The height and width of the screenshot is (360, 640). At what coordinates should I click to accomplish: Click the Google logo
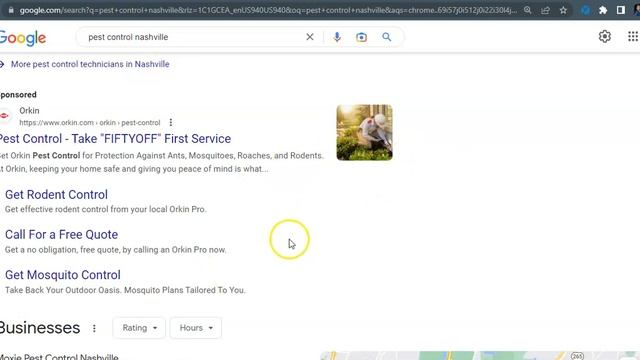click(23, 38)
